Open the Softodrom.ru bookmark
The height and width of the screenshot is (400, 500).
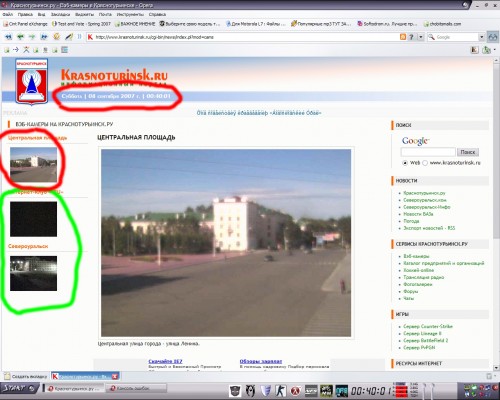tap(387, 24)
